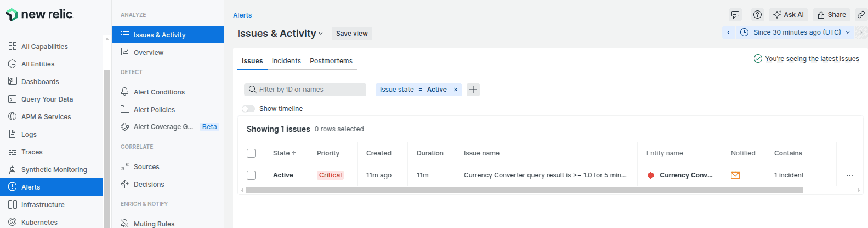
Task: Select all issues with header checkbox
Action: click(x=251, y=153)
